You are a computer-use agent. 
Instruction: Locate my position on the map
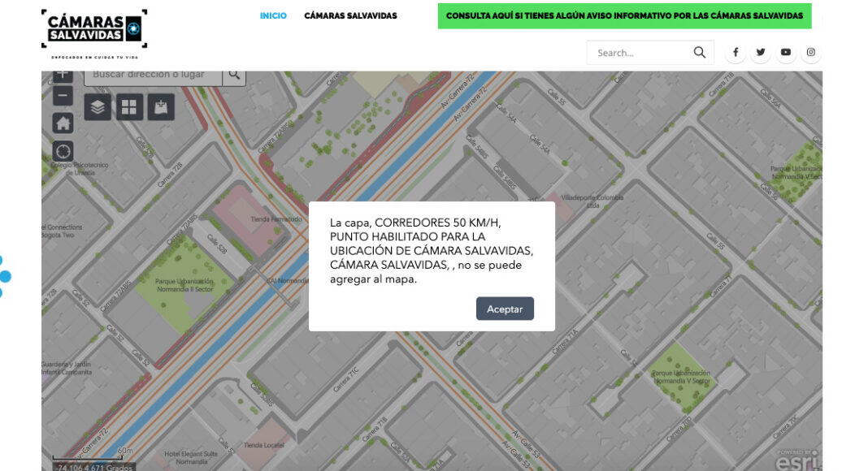(x=63, y=151)
